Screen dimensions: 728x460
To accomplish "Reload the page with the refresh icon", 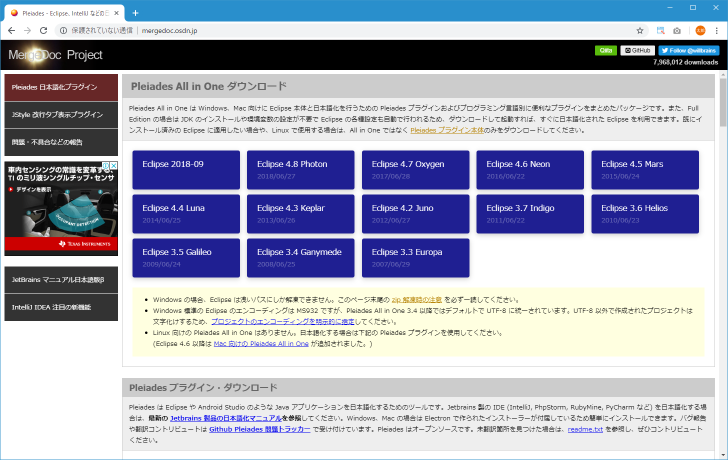I will coord(44,31).
